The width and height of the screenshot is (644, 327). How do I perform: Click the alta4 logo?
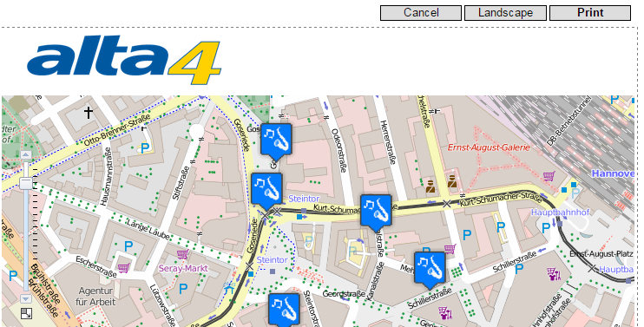(x=124, y=60)
